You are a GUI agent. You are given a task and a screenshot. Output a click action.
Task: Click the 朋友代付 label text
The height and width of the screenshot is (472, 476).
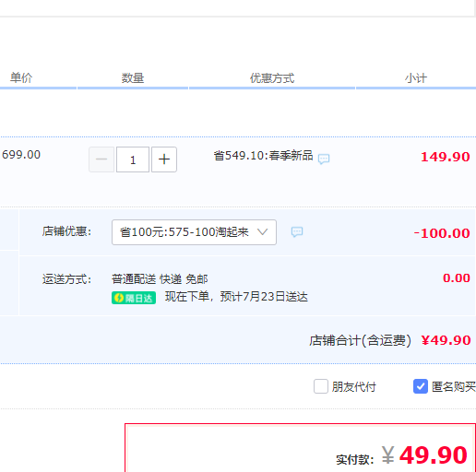click(x=354, y=386)
